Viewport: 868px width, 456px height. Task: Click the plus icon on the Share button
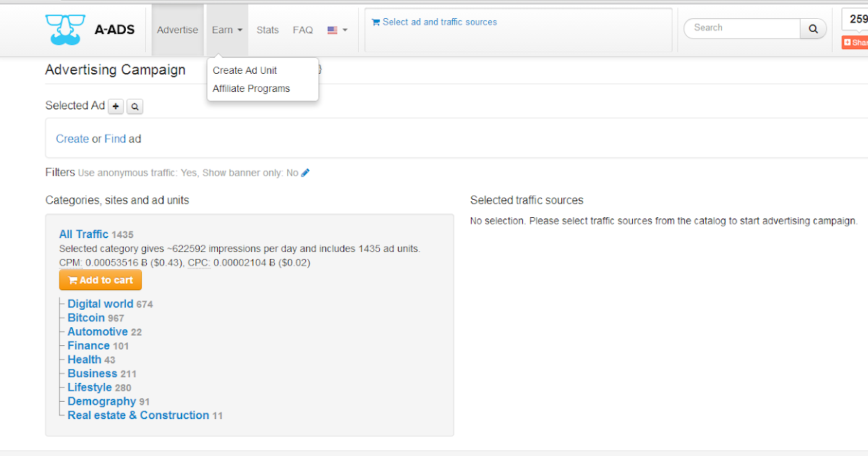[847, 42]
